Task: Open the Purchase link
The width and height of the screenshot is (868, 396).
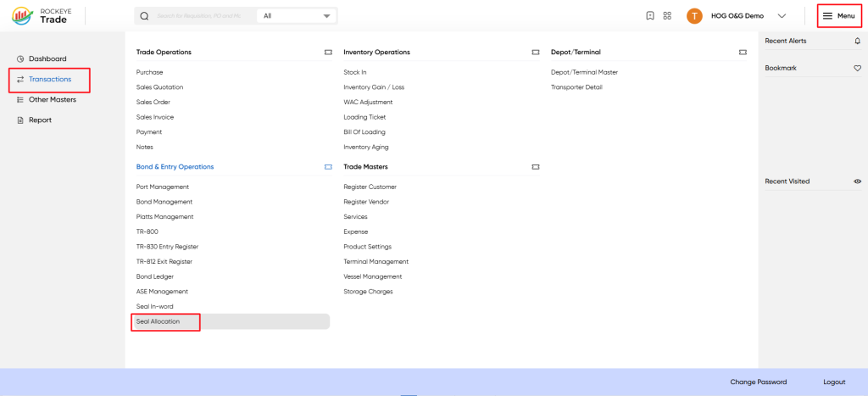Action: pyautogui.click(x=149, y=73)
